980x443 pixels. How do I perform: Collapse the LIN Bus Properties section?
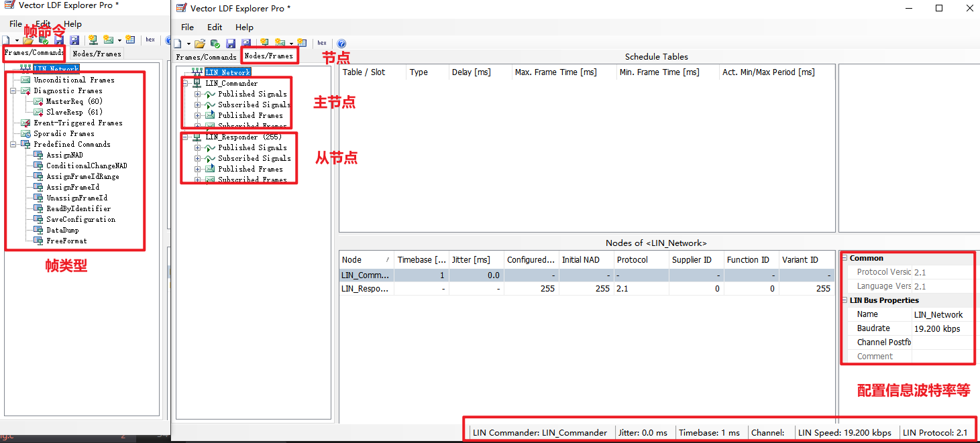point(845,300)
